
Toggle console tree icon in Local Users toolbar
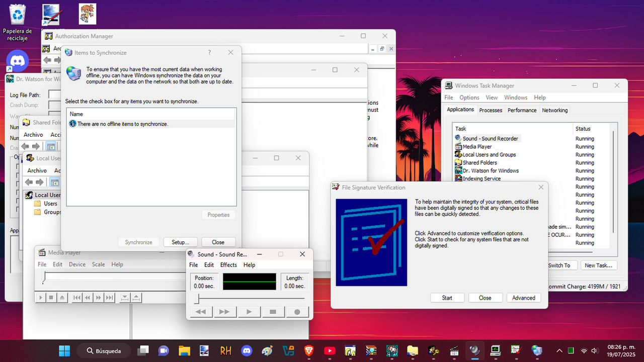click(54, 182)
